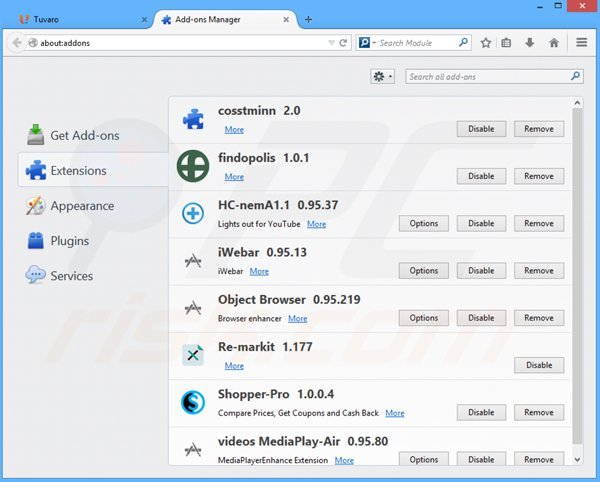Open Options for iWebar
The width and height of the screenshot is (600, 482).
[x=424, y=270]
